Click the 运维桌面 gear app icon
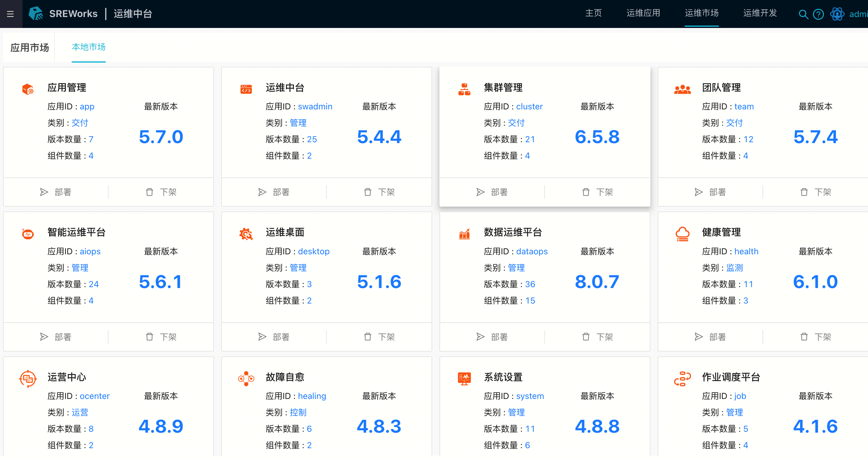This screenshot has height=460, width=868. [246, 234]
